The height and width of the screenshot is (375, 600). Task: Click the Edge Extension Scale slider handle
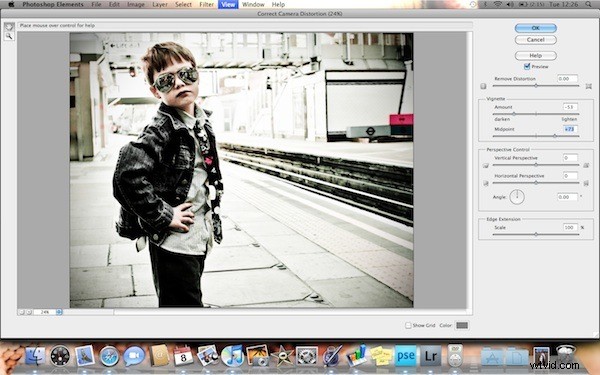[x=536, y=235]
